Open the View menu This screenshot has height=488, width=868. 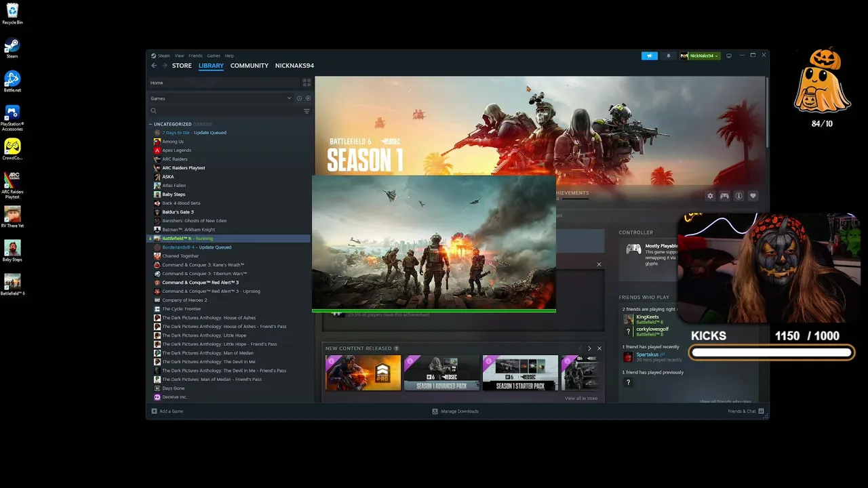179,56
